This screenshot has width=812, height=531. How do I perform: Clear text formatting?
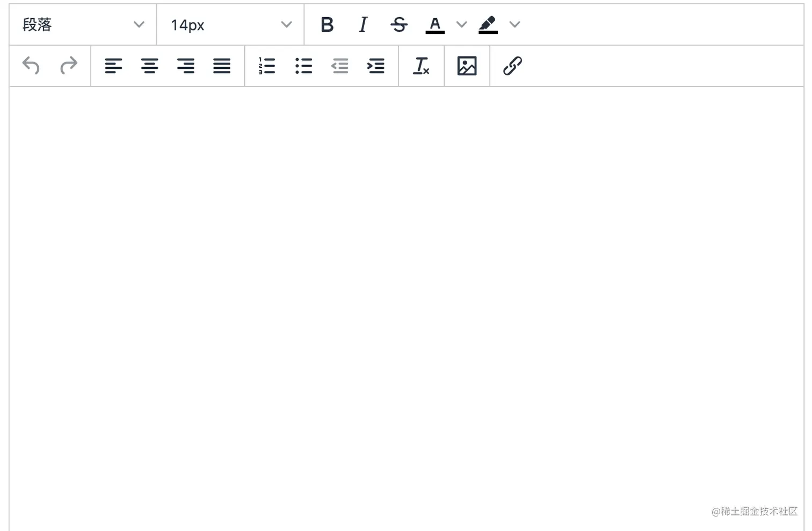(x=421, y=66)
